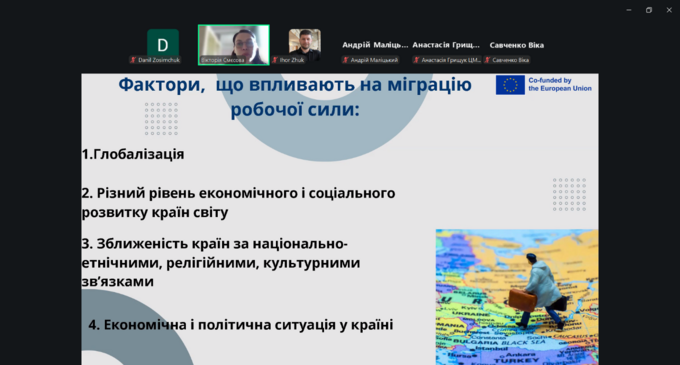Click Анастасія Грищук's muted microphone icon
This screenshot has width=680, height=365.
[x=416, y=60]
